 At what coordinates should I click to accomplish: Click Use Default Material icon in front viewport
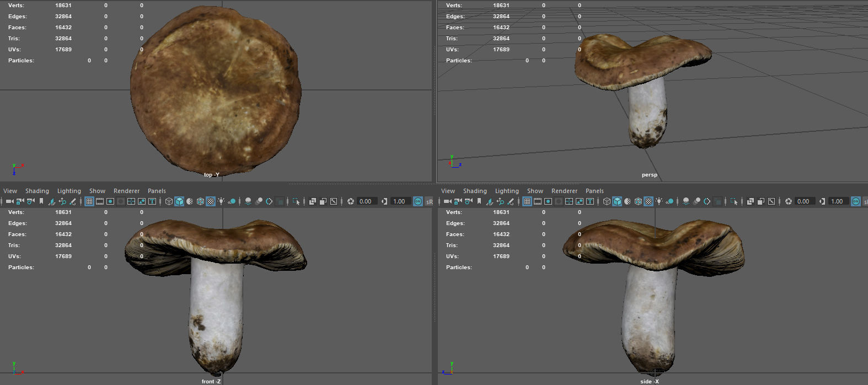(x=190, y=201)
